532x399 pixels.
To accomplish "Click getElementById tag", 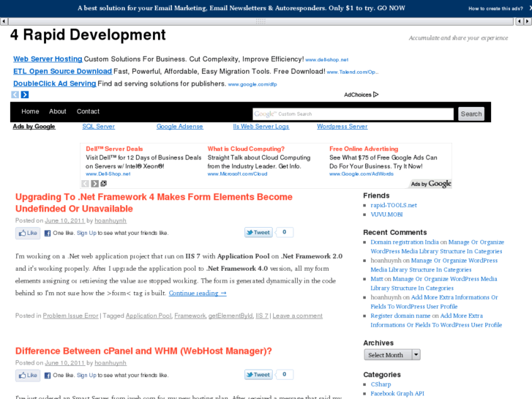I will click(x=231, y=316).
